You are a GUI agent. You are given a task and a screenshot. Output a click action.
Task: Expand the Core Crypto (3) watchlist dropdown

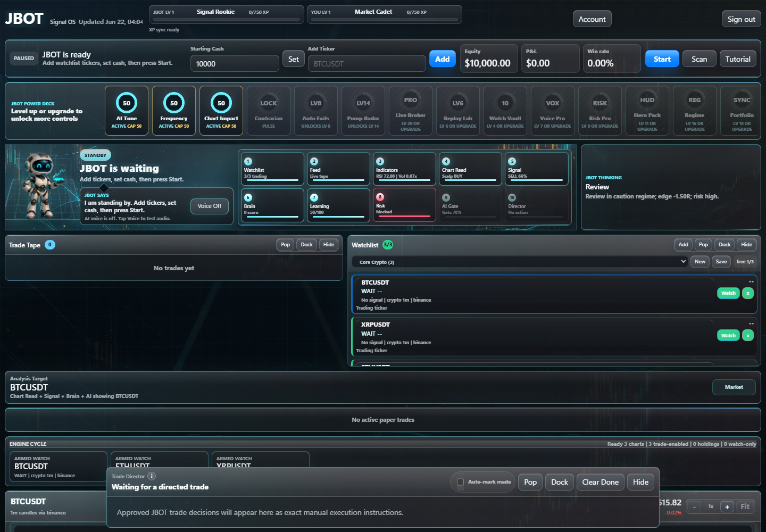pos(520,262)
